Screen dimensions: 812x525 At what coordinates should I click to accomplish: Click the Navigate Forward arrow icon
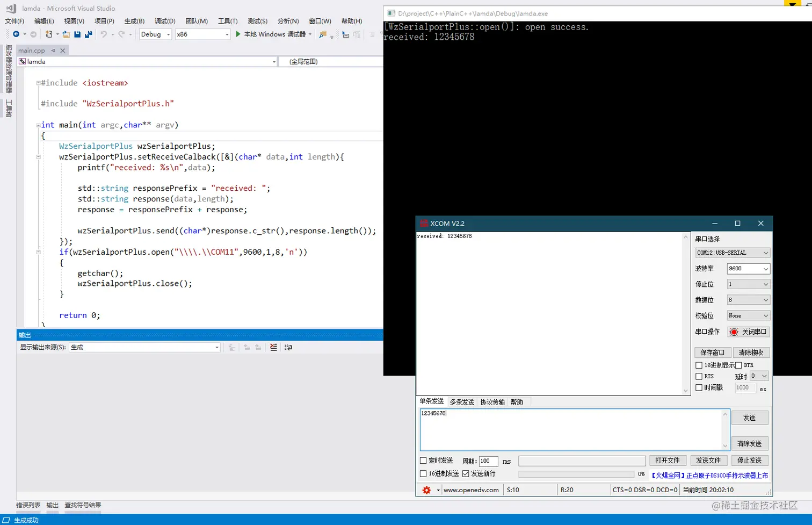point(33,34)
